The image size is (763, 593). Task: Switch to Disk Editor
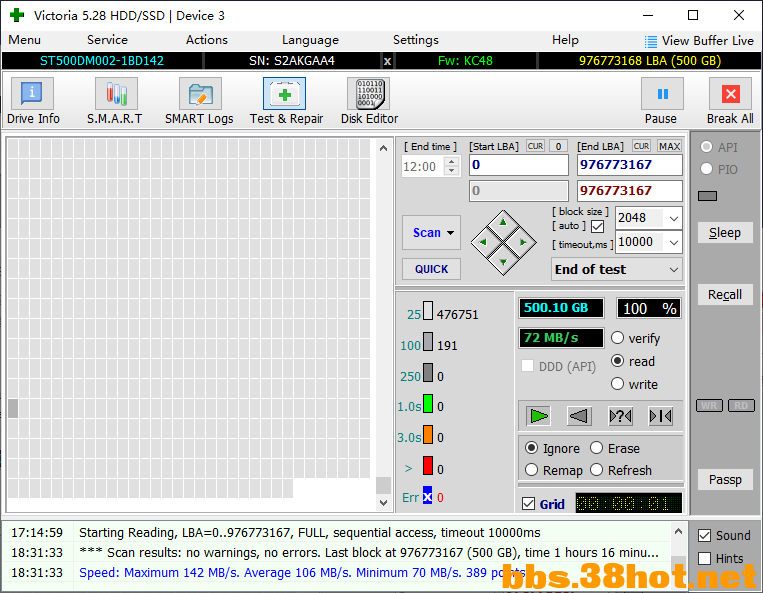[x=369, y=101]
